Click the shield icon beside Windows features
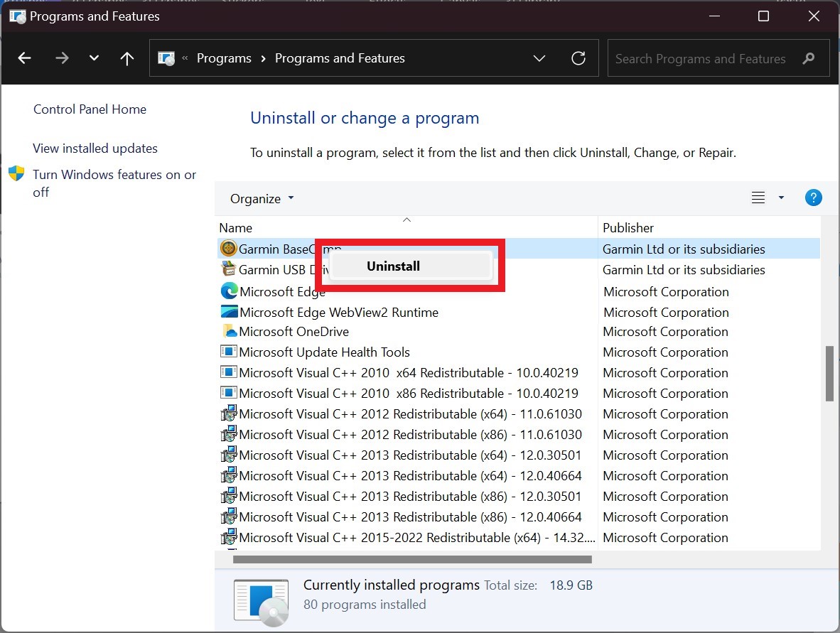840x633 pixels. tap(16, 173)
